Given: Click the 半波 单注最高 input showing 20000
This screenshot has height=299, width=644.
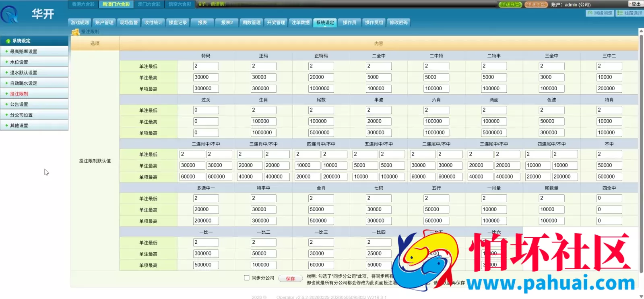Looking at the screenshot, I should (x=379, y=121).
